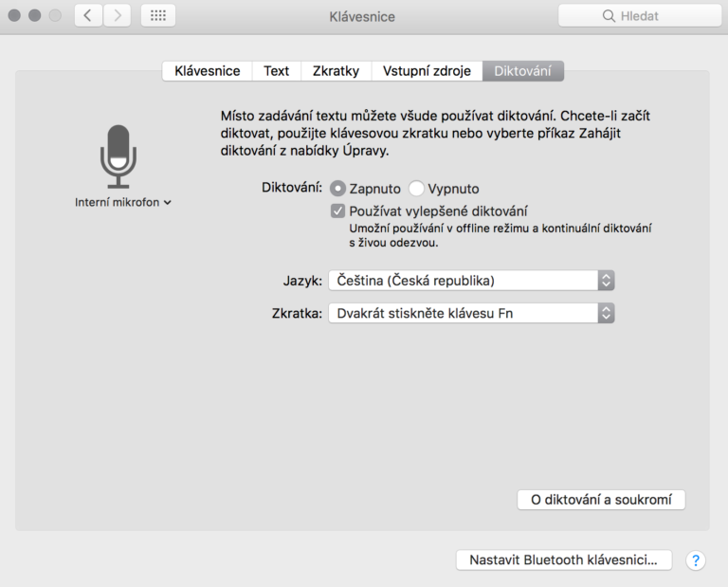Click the forward navigation arrow
Screen dimensions: 728x587
(118, 16)
